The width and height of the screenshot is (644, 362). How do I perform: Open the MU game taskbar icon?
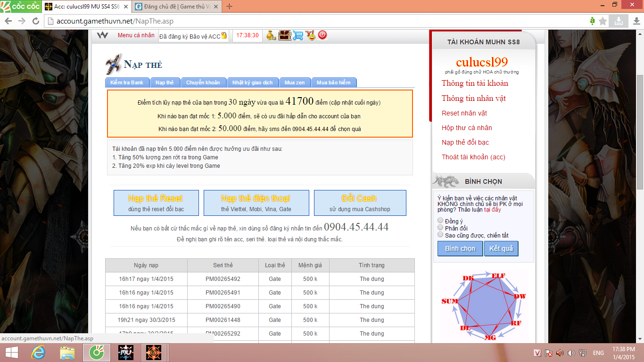click(126, 353)
